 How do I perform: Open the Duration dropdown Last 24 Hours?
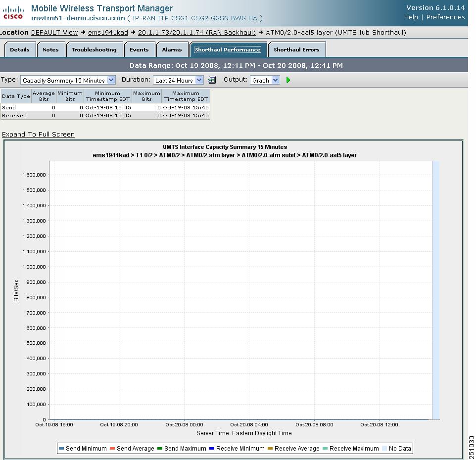coord(178,80)
